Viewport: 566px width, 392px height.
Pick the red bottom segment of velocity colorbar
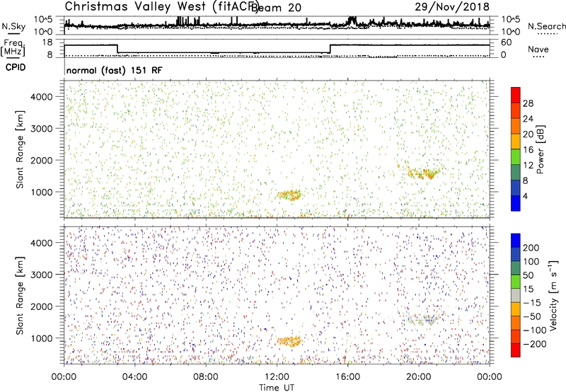click(x=516, y=350)
